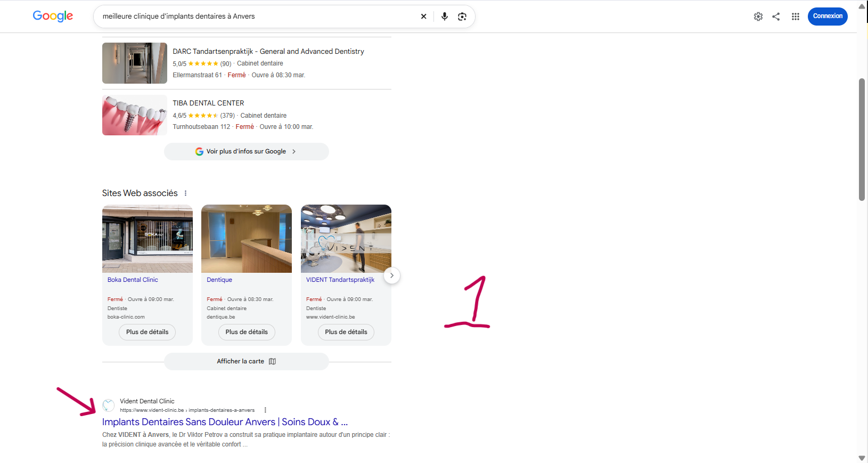Click the share icon in the header
The width and height of the screenshot is (868, 463).
click(776, 17)
